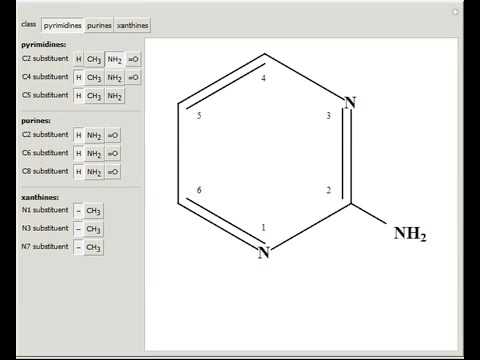
Task: Click ring position label 6 in diagram
Action: click(x=199, y=190)
